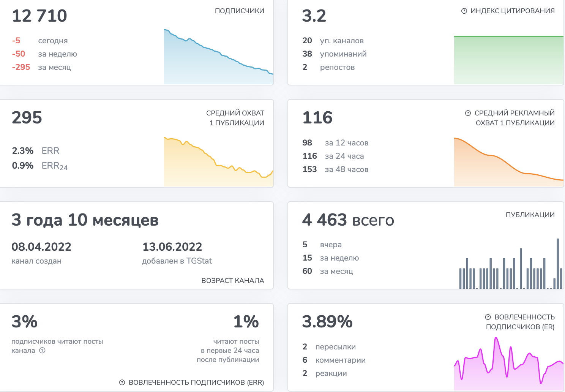
Task: Click tallest bar in publications chart
Action: click(558, 264)
